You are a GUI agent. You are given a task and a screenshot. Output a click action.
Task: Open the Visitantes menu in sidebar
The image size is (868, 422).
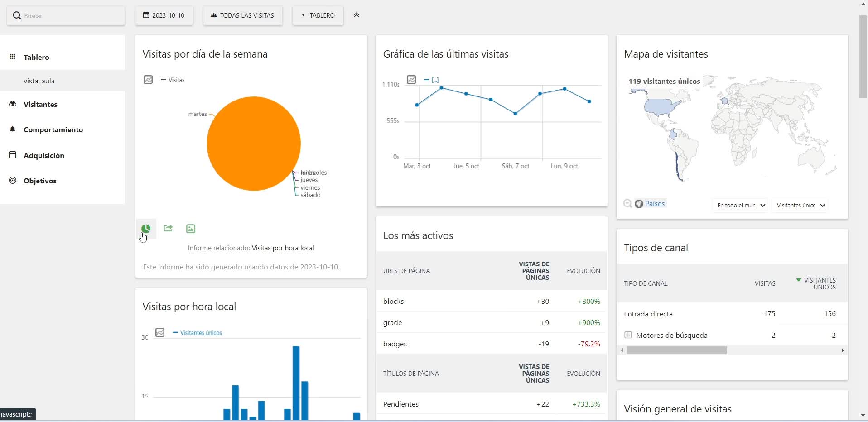point(40,104)
